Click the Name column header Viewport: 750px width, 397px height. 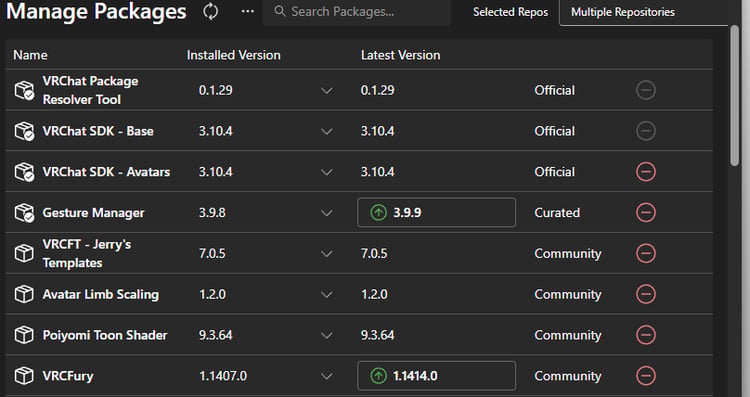[x=30, y=55]
